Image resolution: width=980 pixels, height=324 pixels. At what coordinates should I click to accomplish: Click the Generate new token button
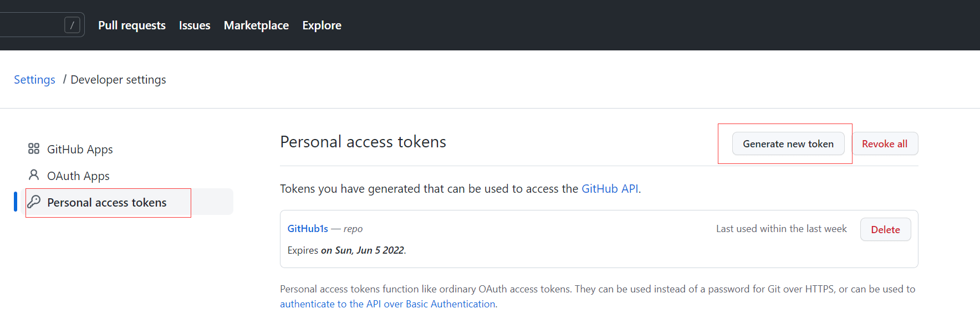788,144
